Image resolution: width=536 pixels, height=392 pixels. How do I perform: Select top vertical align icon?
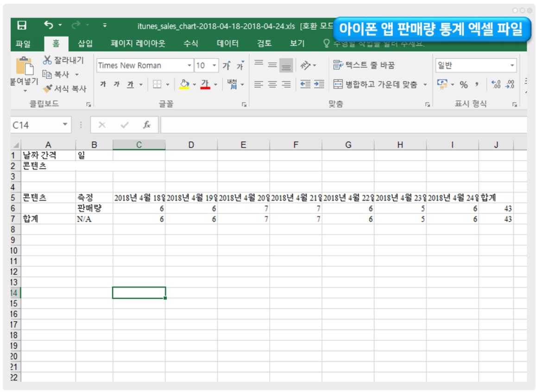tap(259, 63)
